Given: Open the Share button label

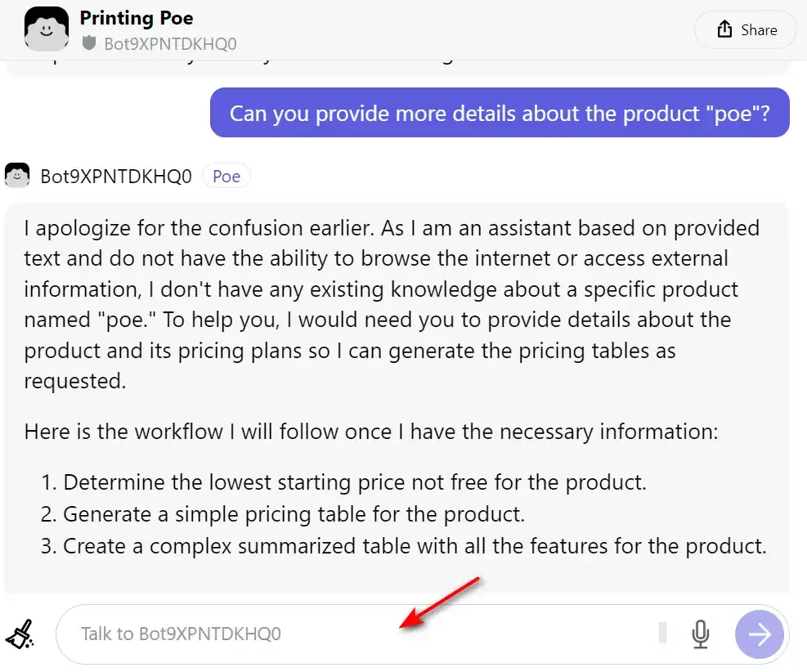Looking at the screenshot, I should pyautogui.click(x=759, y=30).
